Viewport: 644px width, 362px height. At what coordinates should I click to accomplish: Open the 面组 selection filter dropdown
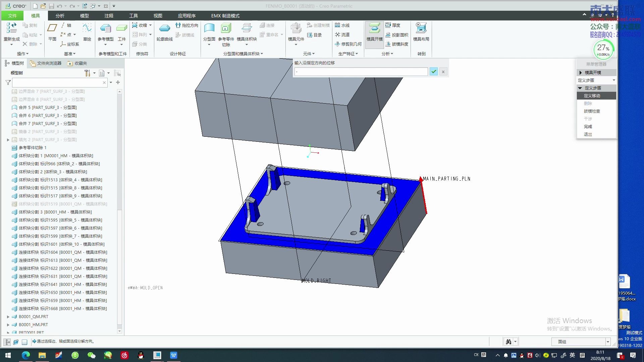click(607, 342)
